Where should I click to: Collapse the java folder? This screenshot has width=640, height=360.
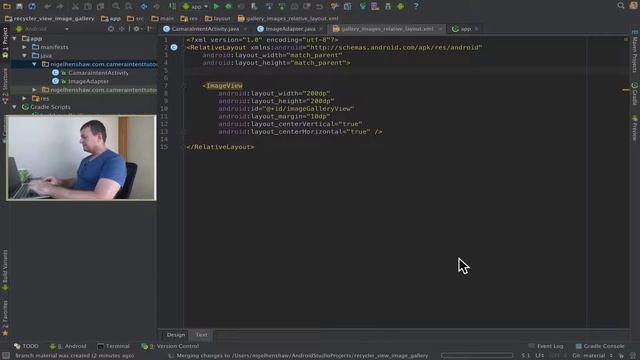tap(24, 56)
